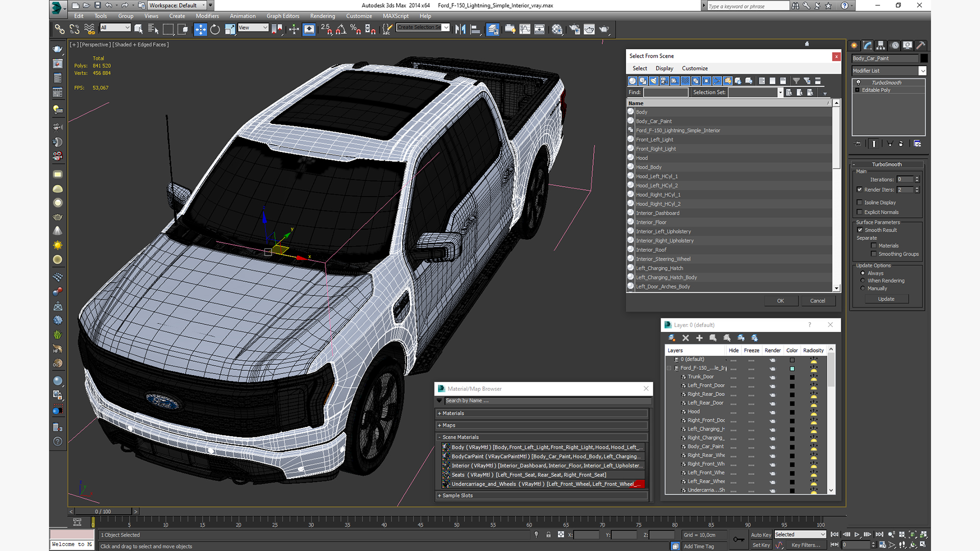Click Delete layer X icon in Layer dialog
Image resolution: width=980 pixels, height=551 pixels.
(685, 338)
